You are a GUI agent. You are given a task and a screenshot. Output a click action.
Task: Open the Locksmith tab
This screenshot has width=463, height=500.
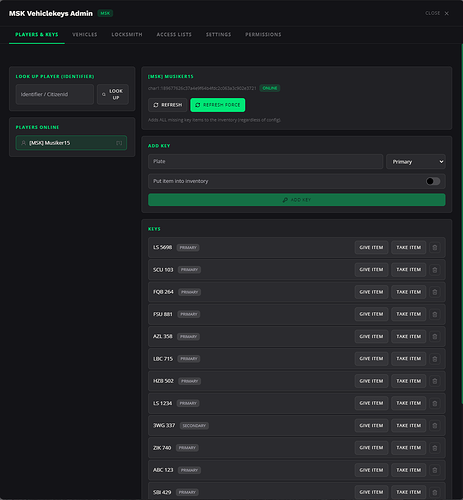tap(127, 35)
